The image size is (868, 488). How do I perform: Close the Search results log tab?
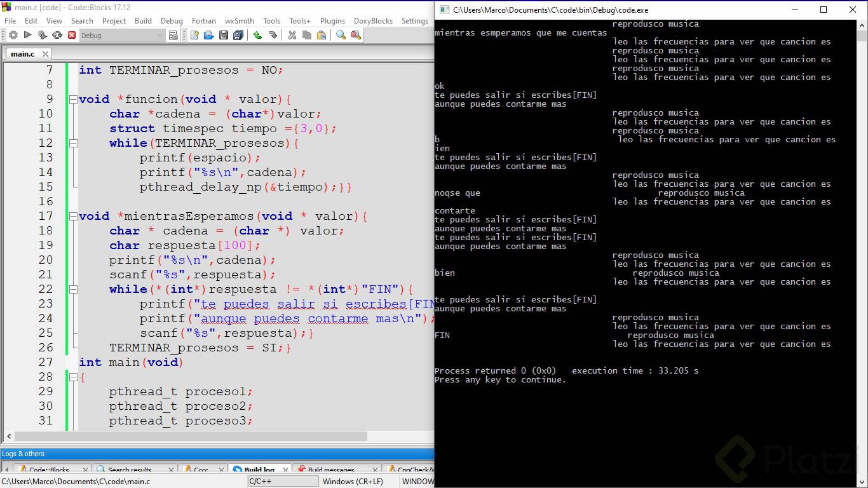pyautogui.click(x=172, y=470)
